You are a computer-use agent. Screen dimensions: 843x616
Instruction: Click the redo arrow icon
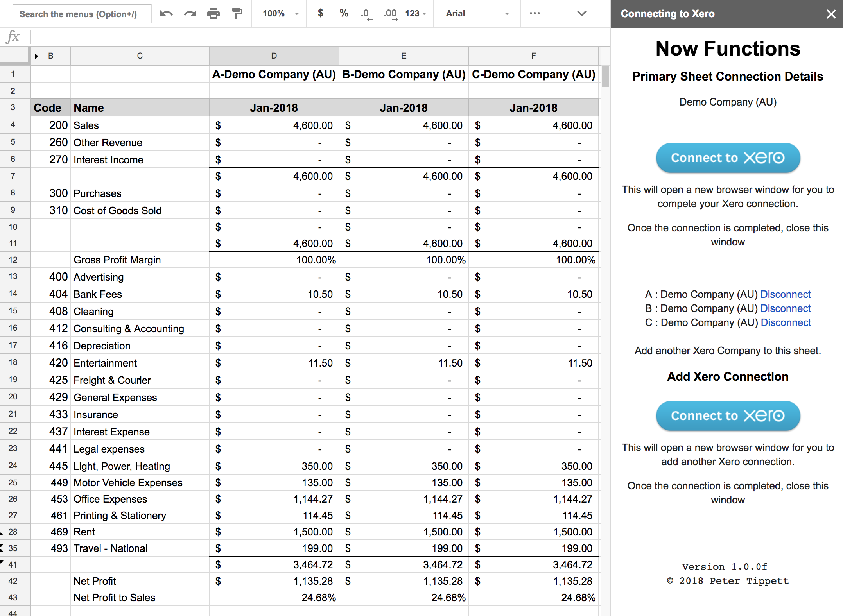tap(190, 14)
